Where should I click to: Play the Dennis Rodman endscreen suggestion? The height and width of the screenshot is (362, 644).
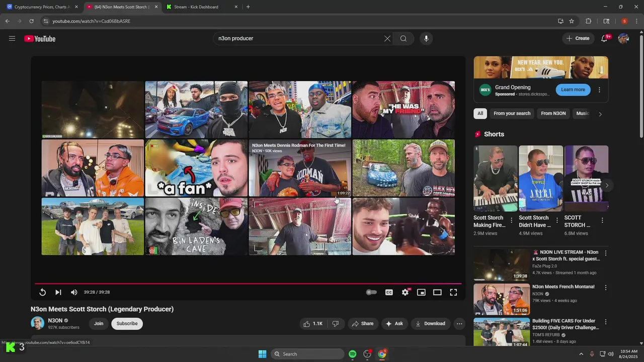[x=300, y=168]
